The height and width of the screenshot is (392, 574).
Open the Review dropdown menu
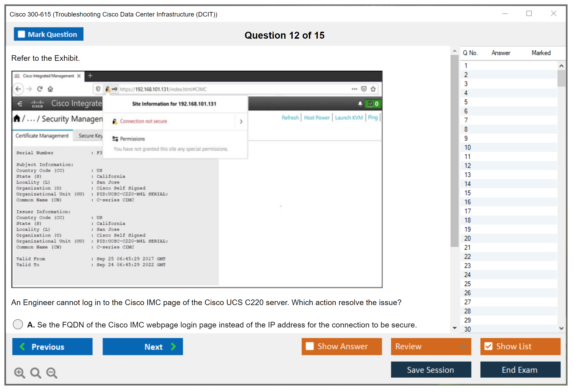(431, 346)
